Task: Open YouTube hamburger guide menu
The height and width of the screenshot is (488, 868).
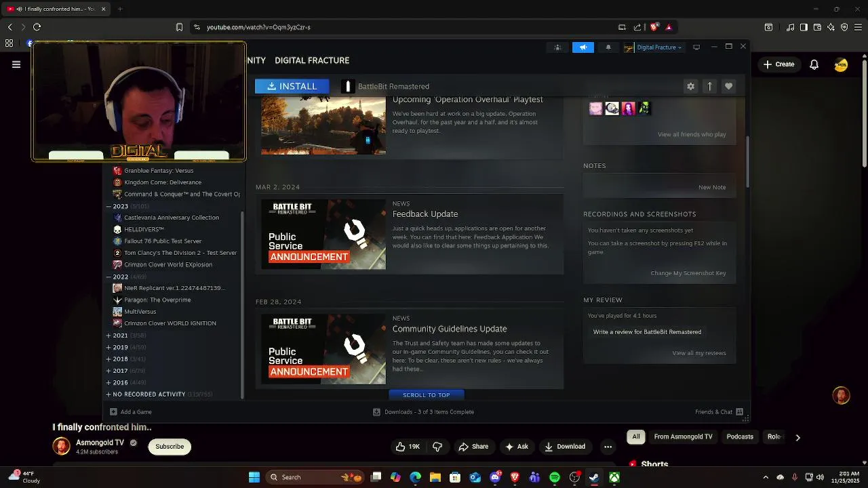Action: (16, 64)
